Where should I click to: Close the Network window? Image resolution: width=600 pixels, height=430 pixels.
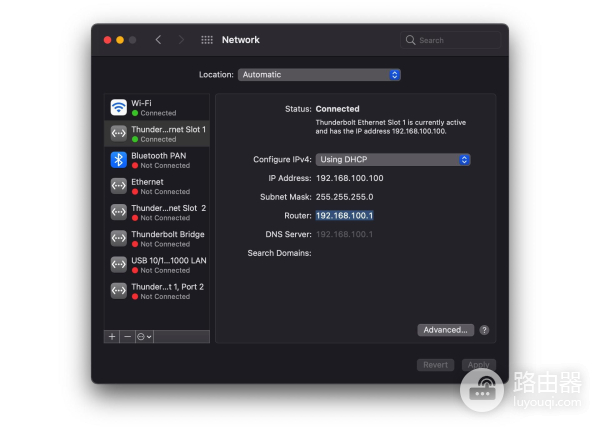(108, 40)
